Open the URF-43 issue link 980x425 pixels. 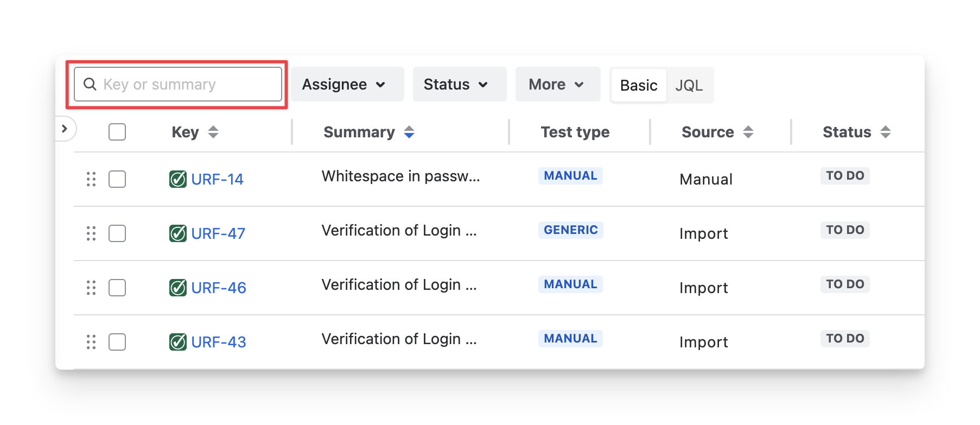pyautogui.click(x=219, y=342)
